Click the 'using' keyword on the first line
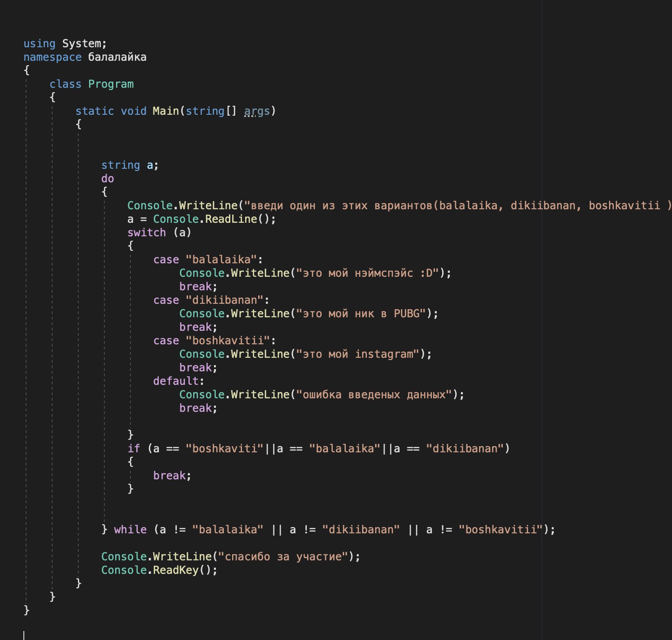This screenshot has height=640, width=672. click(x=39, y=44)
